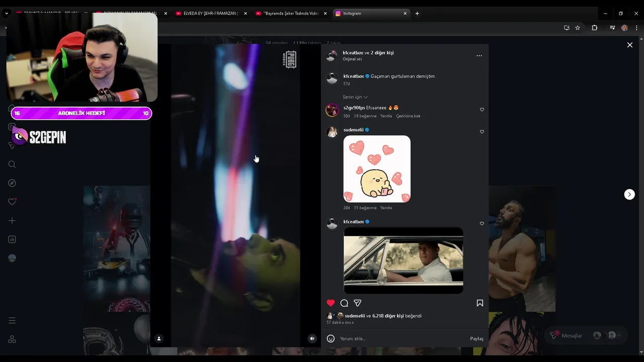This screenshot has height=362, width=644.
Task: Open the emoji picker in the comment box
Action: pyautogui.click(x=331, y=338)
